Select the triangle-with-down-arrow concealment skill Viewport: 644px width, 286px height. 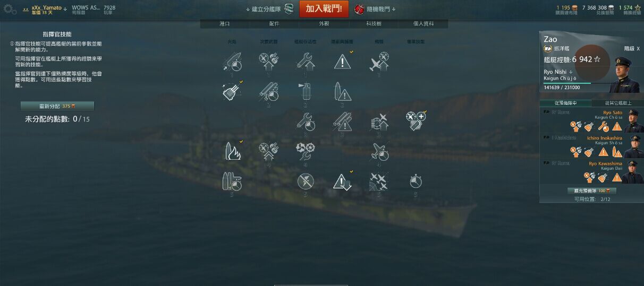tap(342, 181)
